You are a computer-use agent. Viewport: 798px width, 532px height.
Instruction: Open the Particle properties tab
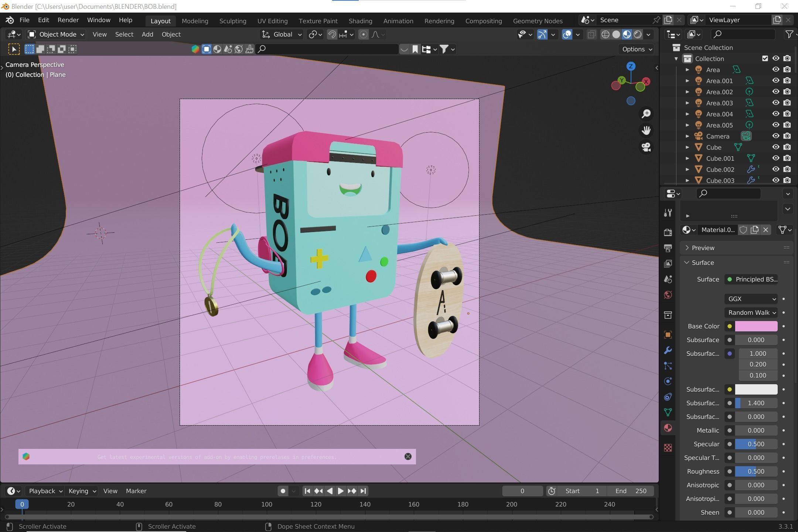668,366
